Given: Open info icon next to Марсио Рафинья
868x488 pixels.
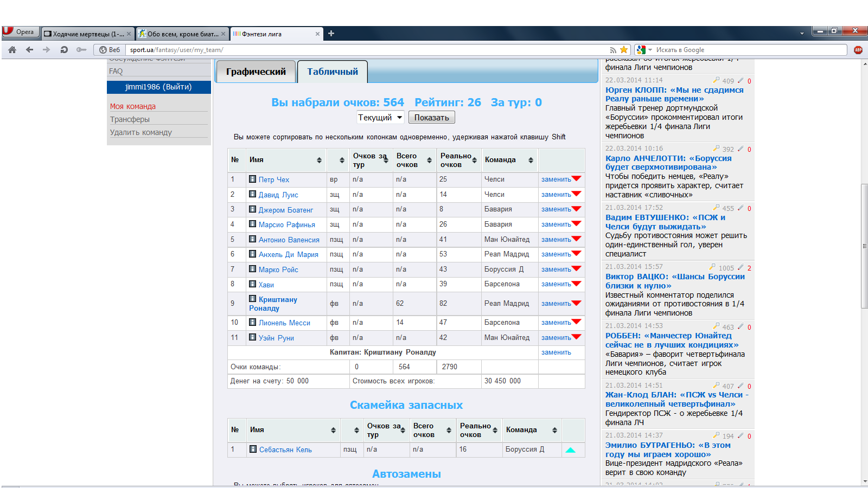Looking at the screenshot, I should [x=252, y=224].
